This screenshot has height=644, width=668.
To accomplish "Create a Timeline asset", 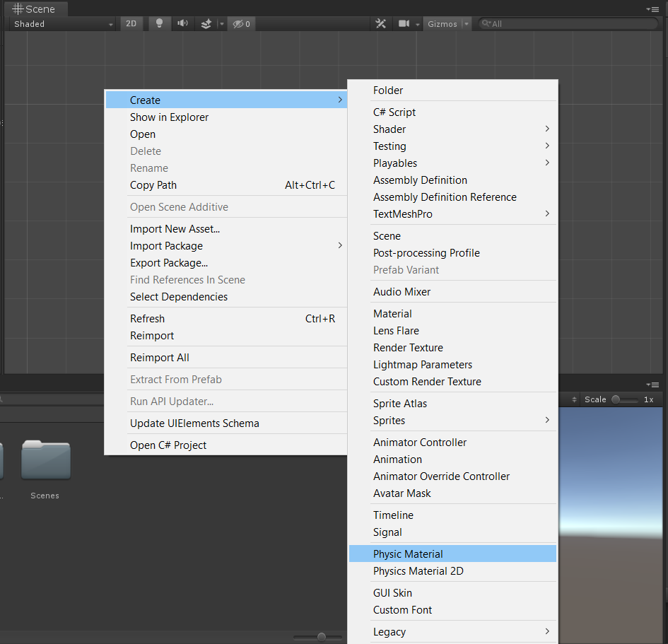I will (452, 515).
